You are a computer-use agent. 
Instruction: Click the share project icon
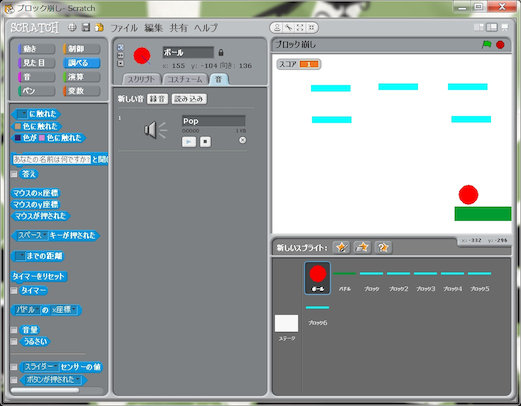[x=99, y=28]
